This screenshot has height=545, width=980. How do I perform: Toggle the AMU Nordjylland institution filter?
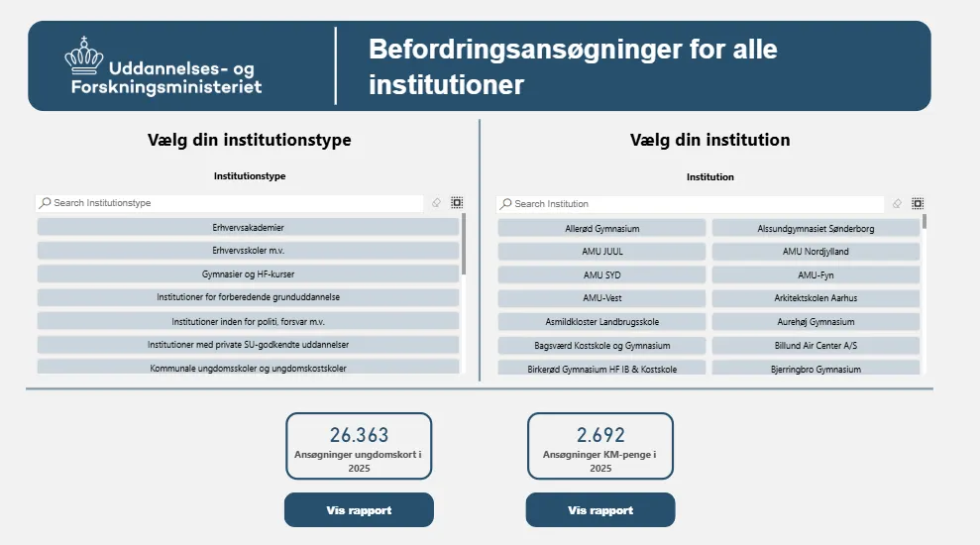pyautogui.click(x=816, y=252)
